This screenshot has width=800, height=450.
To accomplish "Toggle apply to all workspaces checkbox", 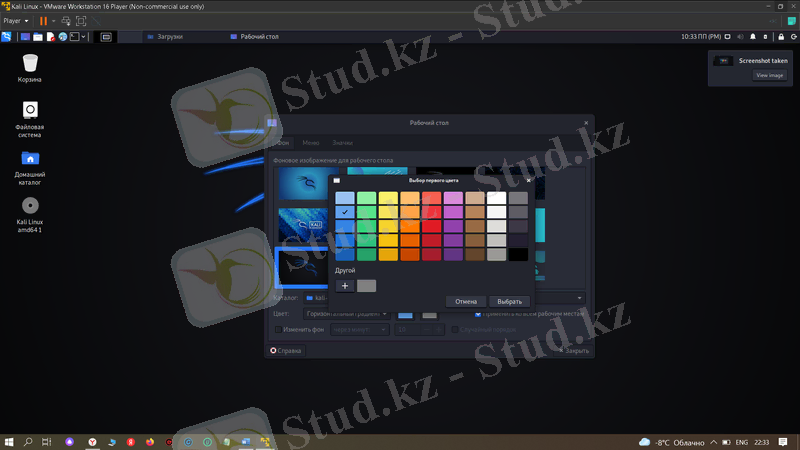I will (478, 314).
